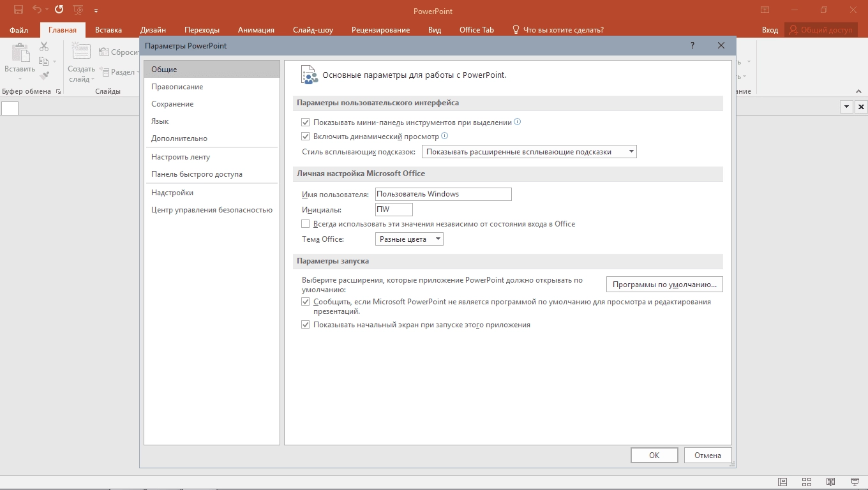Click info icon beside dynamic preview option
The width and height of the screenshot is (868, 490).
point(445,135)
